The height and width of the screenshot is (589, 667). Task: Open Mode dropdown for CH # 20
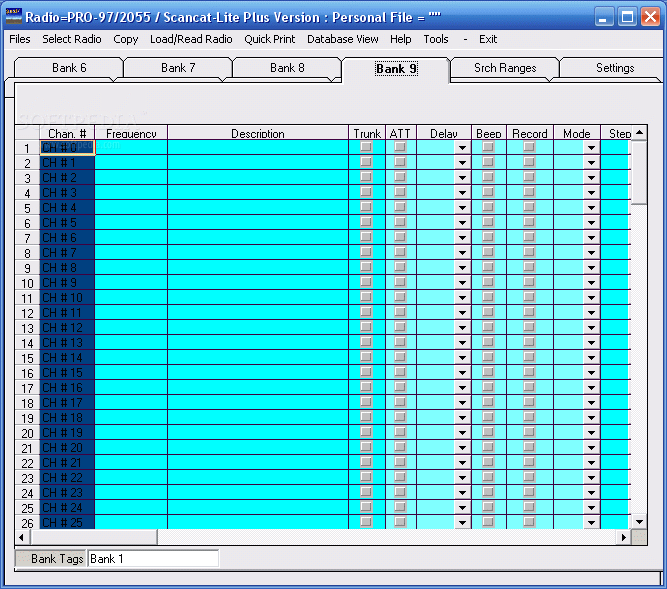pyautogui.click(x=591, y=447)
